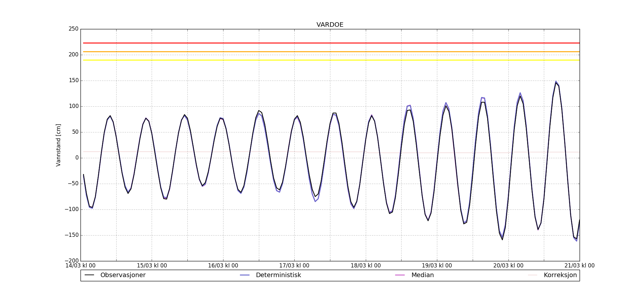Click the orange horizontal threshold line
Screen dimensions: 644x290
[330, 52]
